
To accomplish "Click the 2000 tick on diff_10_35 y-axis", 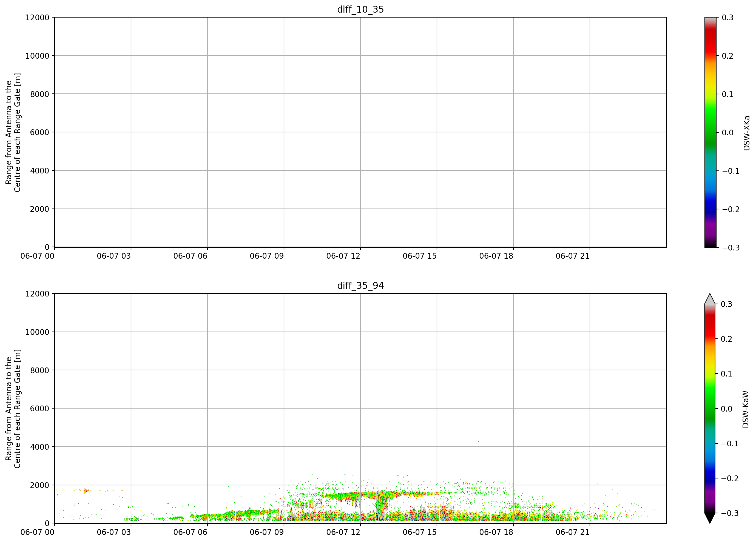I will 40,209.
